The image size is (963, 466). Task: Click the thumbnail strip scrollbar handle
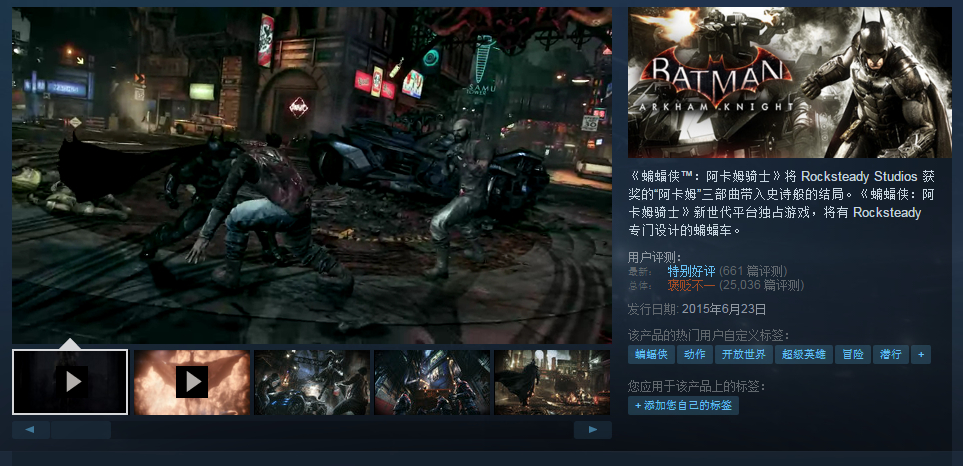coord(81,430)
